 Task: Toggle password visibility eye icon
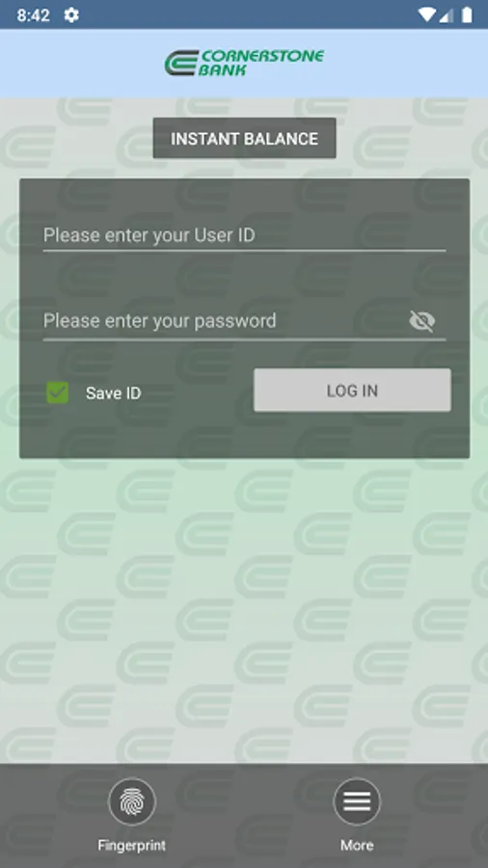(x=422, y=321)
